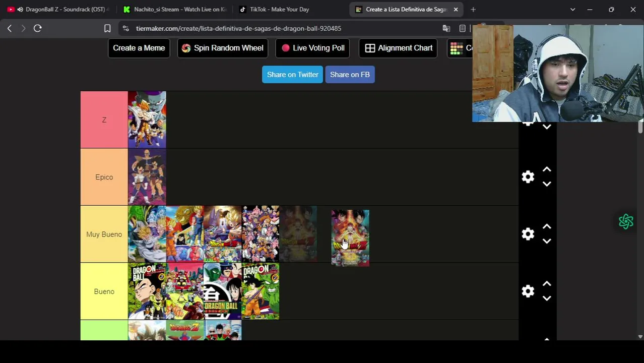This screenshot has height=363, width=644.
Task: Start a Live Voting Poll
Action: click(313, 48)
